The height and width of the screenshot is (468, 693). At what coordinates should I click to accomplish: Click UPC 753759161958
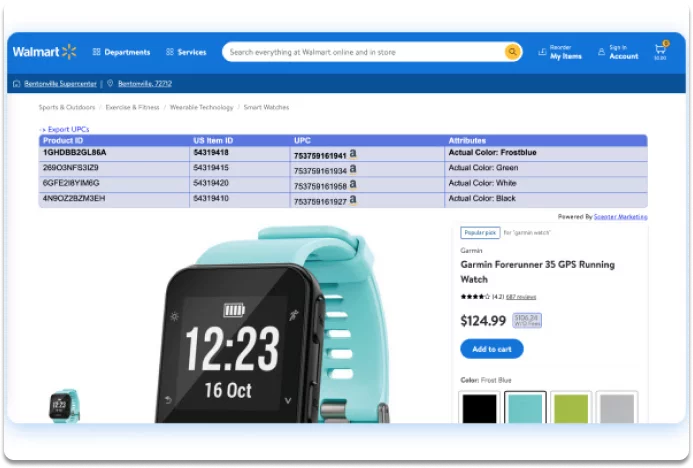(x=320, y=186)
